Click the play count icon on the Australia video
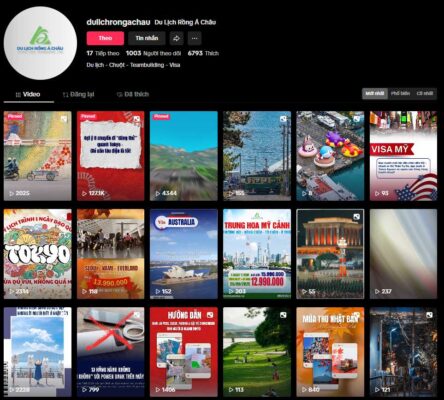Image resolution: width=444 pixels, height=400 pixels. (158, 291)
